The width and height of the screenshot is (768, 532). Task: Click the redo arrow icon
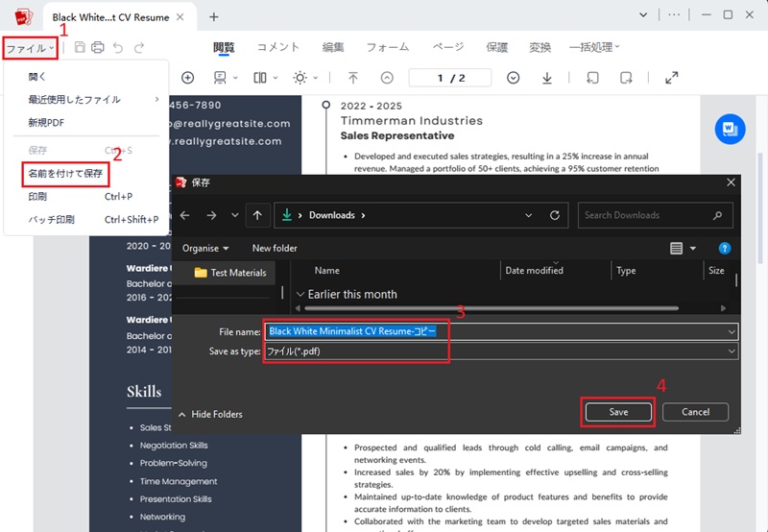[x=139, y=47]
